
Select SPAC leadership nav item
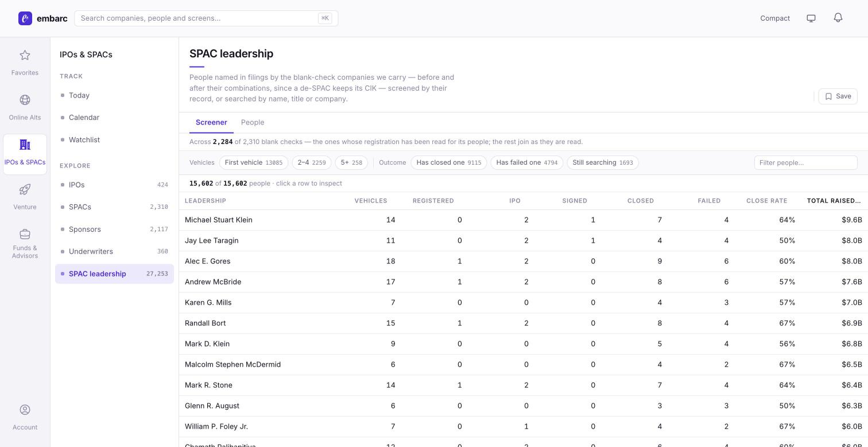click(x=114, y=274)
